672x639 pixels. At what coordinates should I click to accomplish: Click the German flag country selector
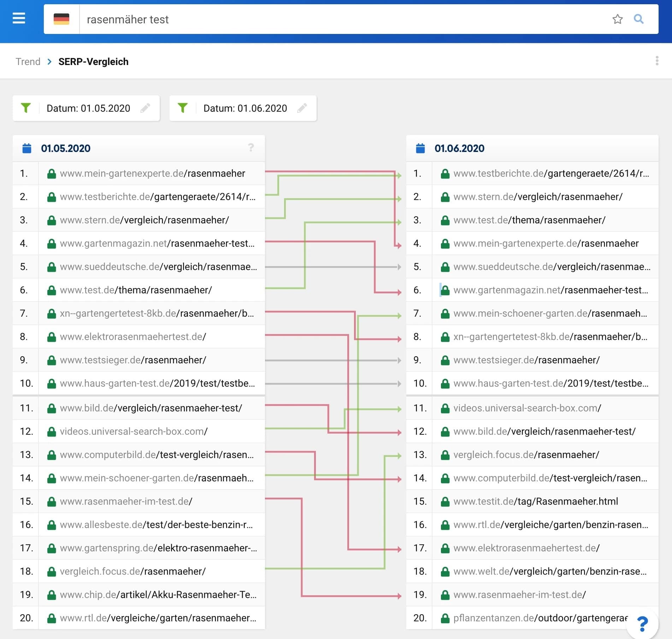pos(62,19)
